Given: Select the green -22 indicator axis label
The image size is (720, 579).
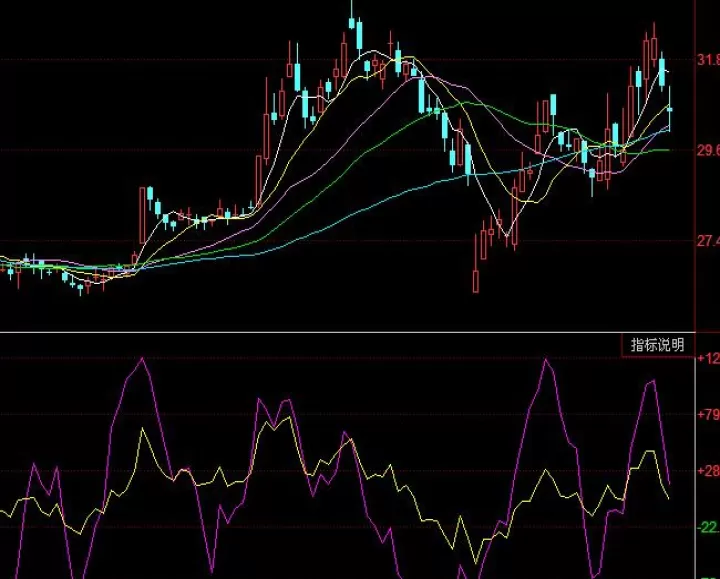Looking at the screenshot, I should pyautogui.click(x=708, y=528).
